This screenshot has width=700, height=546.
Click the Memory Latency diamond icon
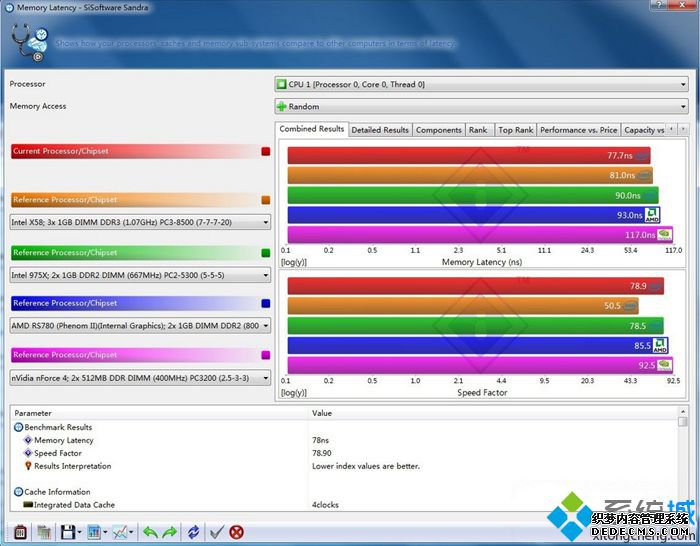coord(28,440)
